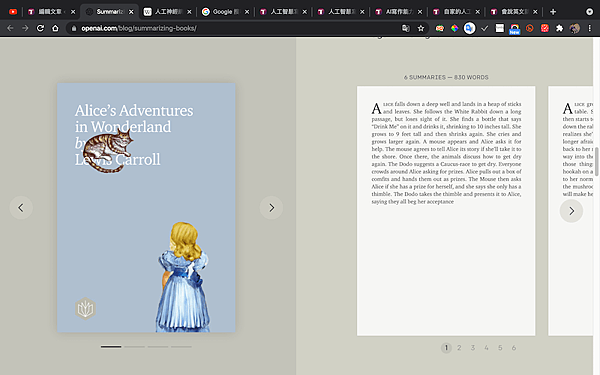This screenshot has height=375, width=600.
Task: Open the rainbow extension with New badge
Action: tap(515, 29)
